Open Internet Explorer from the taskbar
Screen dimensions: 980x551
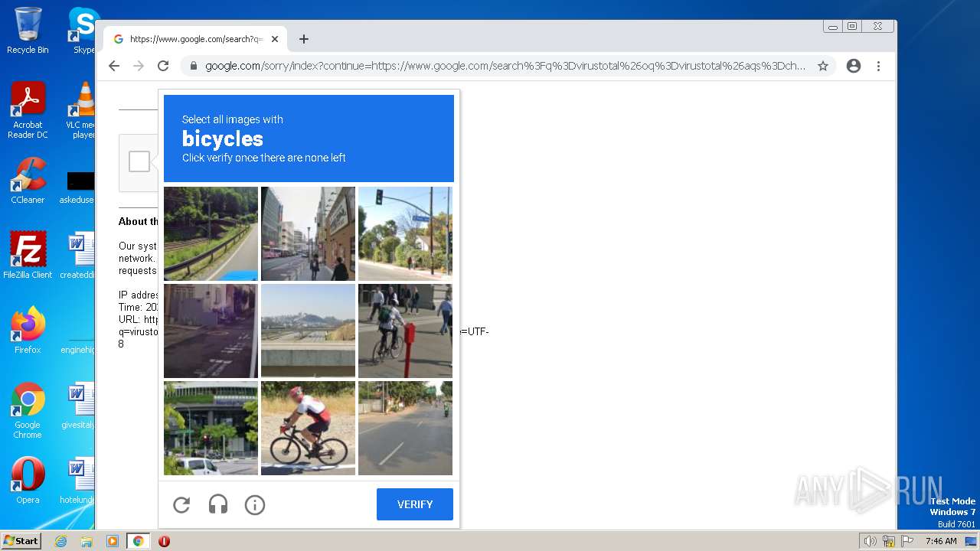tap(61, 541)
